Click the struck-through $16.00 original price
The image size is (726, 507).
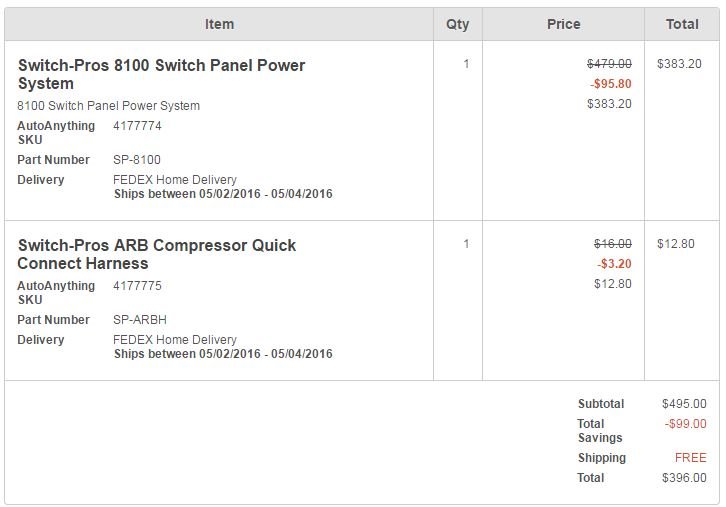tap(613, 244)
